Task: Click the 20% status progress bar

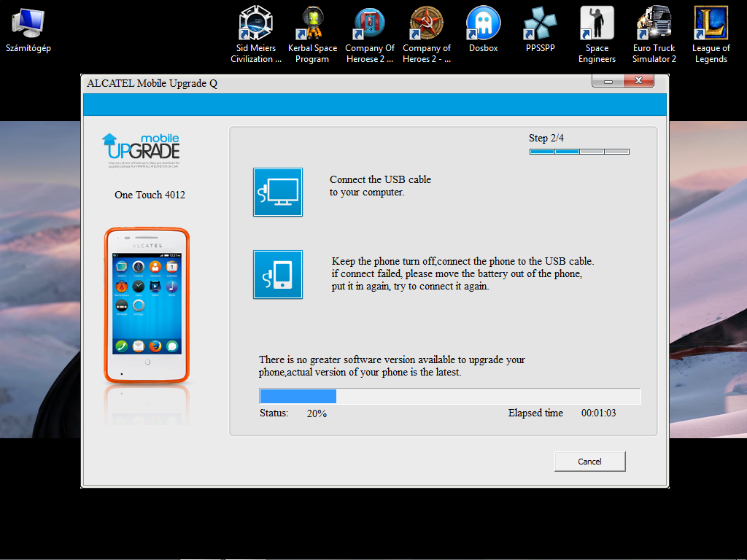Action: point(450,396)
